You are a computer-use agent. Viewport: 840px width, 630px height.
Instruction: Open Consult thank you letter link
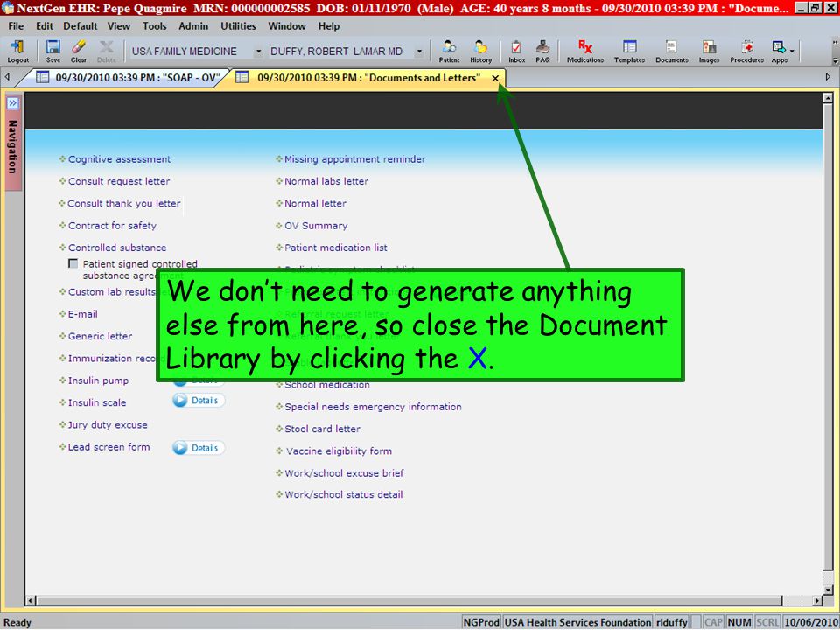tap(123, 204)
